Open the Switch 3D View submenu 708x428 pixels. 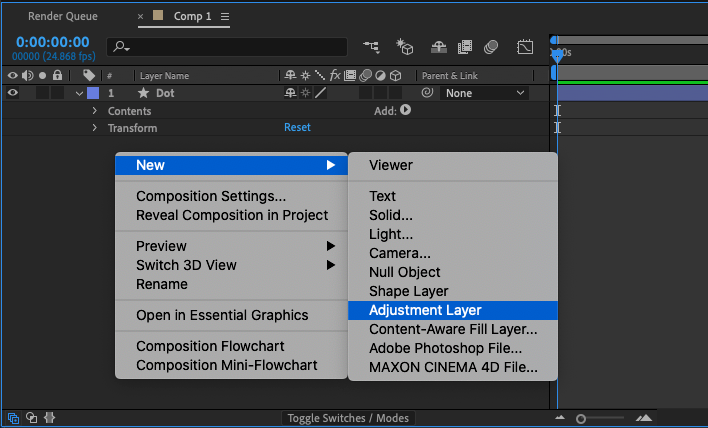tap(232, 265)
